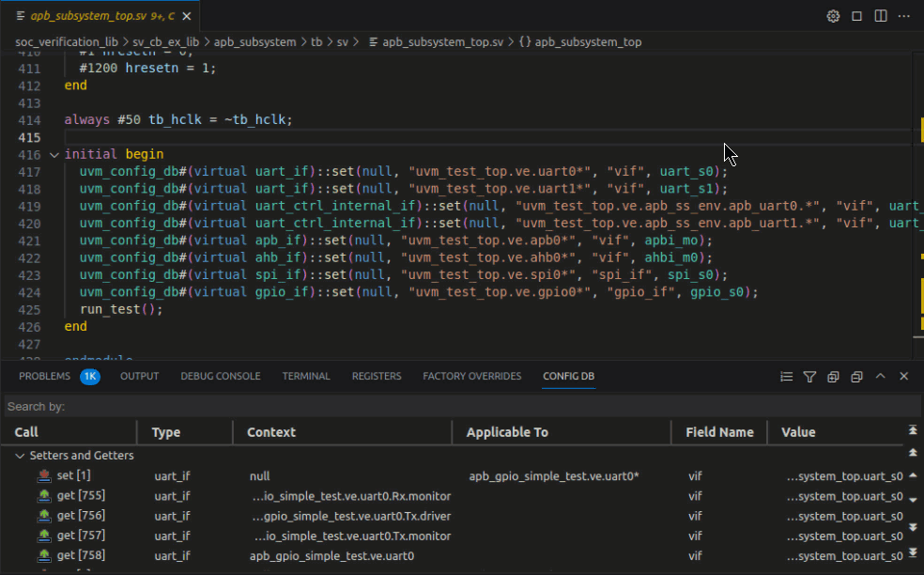Click scroll-to-top icon above the Value column
Screen dimensions: 924x575
point(911,428)
